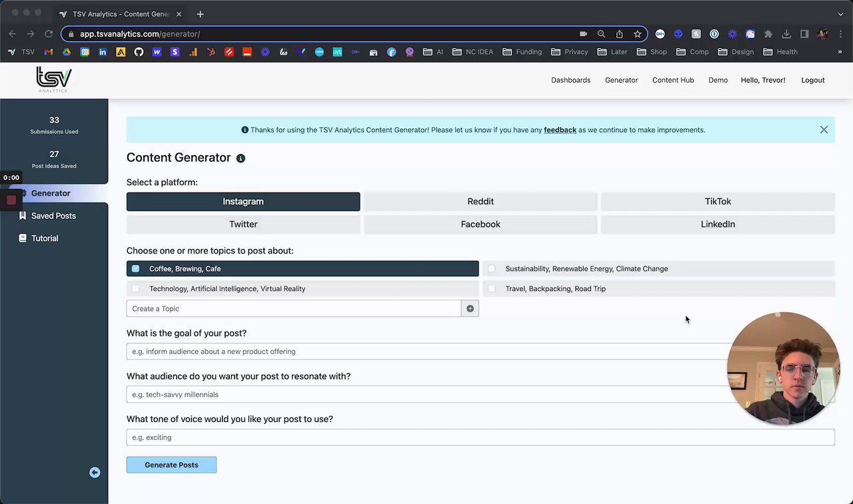The image size is (853, 504).
Task: Open the zoom magnifier in the address bar
Action: pyautogui.click(x=601, y=34)
